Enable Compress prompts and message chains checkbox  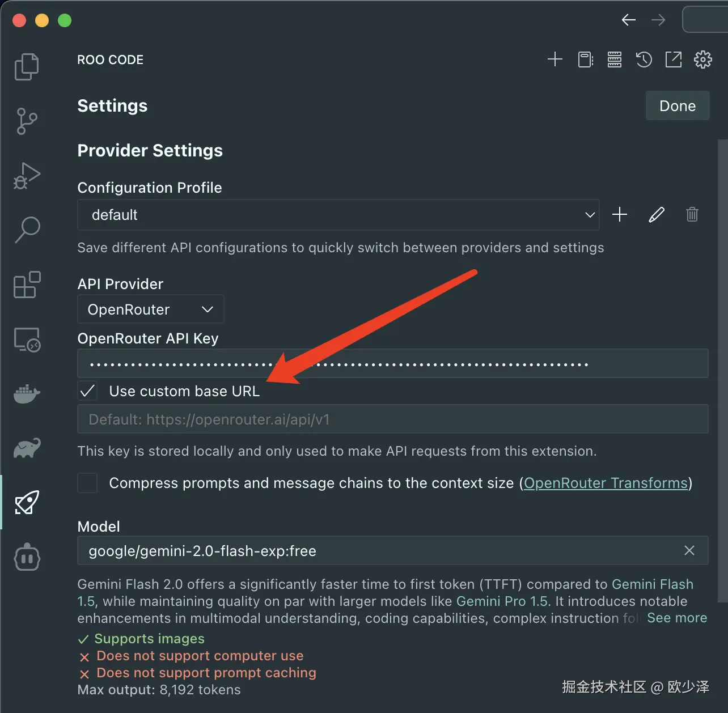(87, 483)
